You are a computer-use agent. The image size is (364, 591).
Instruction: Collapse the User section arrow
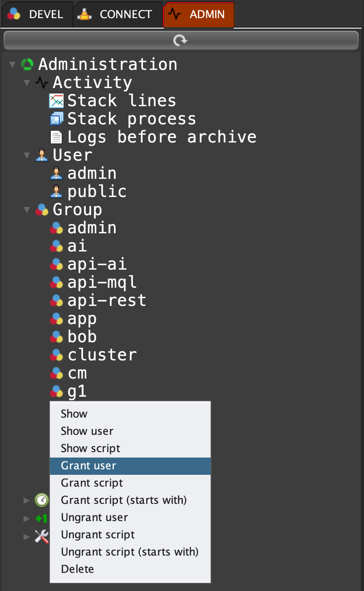(x=27, y=156)
